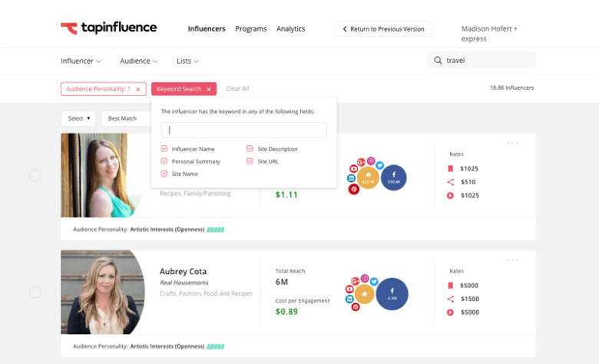The height and width of the screenshot is (364, 599).
Task: Expand the Lists dropdown
Action: (187, 61)
